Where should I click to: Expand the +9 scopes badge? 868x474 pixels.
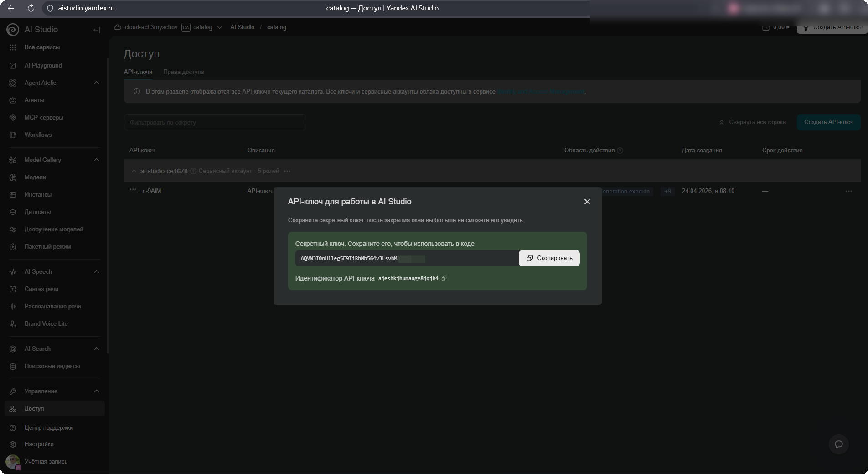[667, 191]
